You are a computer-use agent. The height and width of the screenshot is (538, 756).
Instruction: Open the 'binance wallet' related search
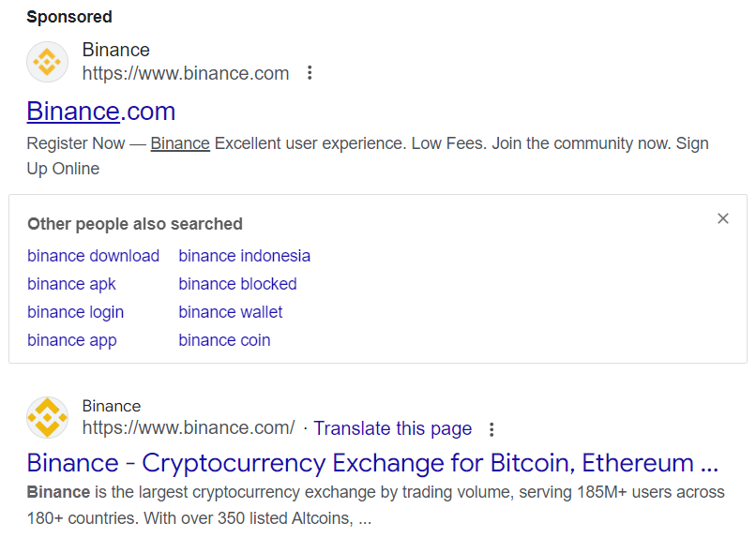[x=231, y=312]
